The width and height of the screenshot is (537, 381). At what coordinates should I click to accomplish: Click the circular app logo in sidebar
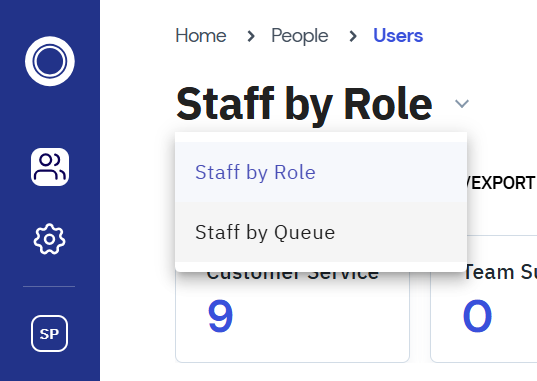coord(50,61)
